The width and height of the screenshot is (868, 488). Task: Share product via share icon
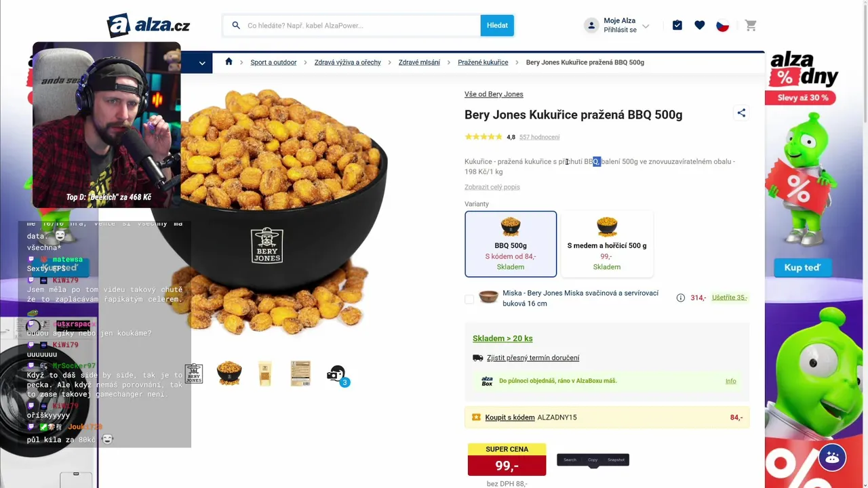pyautogui.click(x=741, y=113)
